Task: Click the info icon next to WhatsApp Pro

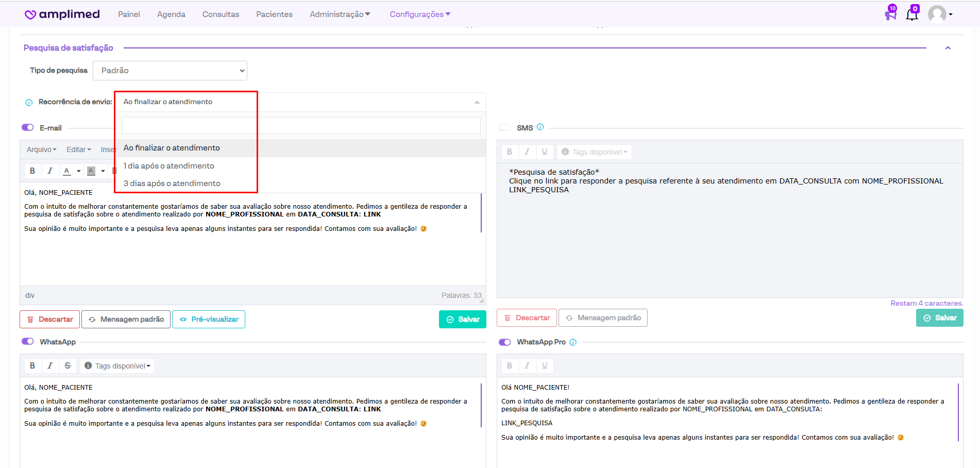Action: tap(573, 342)
